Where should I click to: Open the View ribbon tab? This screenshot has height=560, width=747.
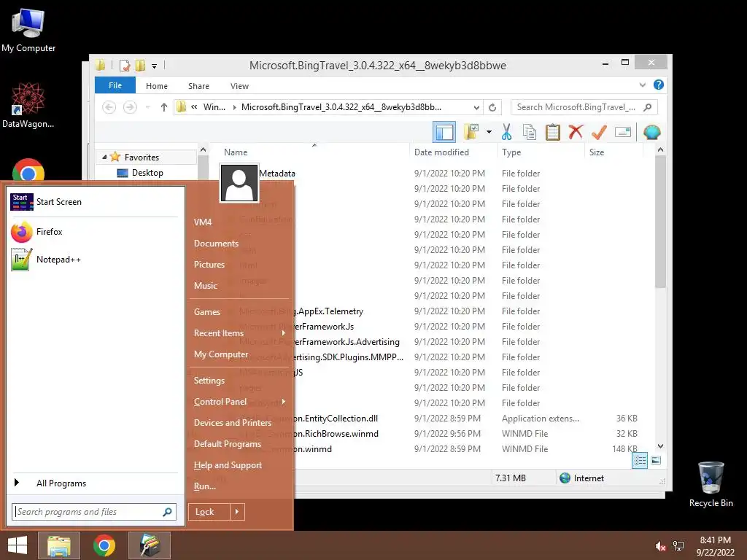(x=239, y=86)
